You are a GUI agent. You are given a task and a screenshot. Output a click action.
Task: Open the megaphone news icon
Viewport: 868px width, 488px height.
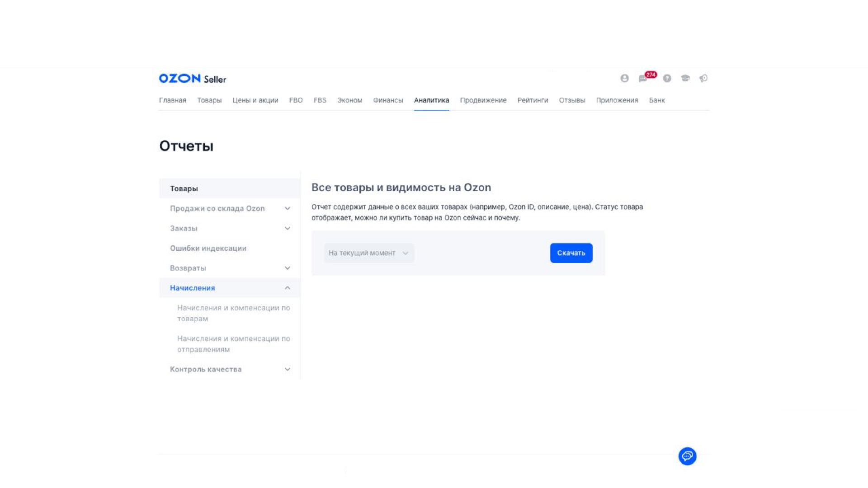pos(703,78)
